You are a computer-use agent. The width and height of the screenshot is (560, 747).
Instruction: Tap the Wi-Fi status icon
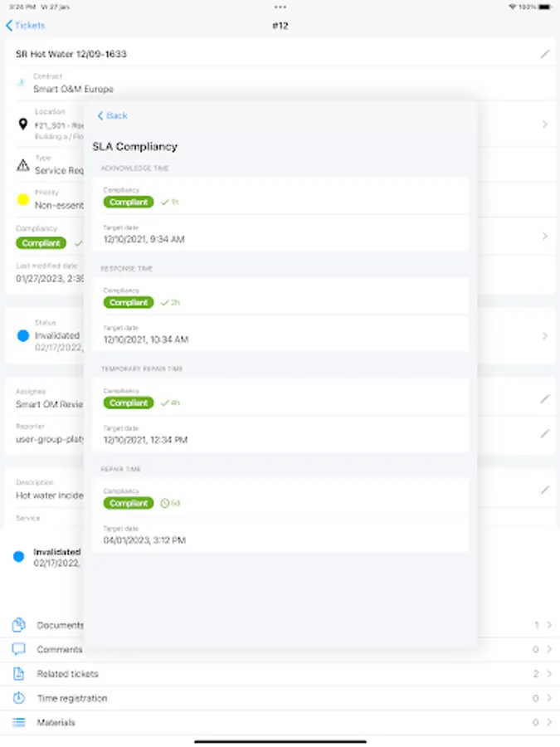(x=513, y=7)
